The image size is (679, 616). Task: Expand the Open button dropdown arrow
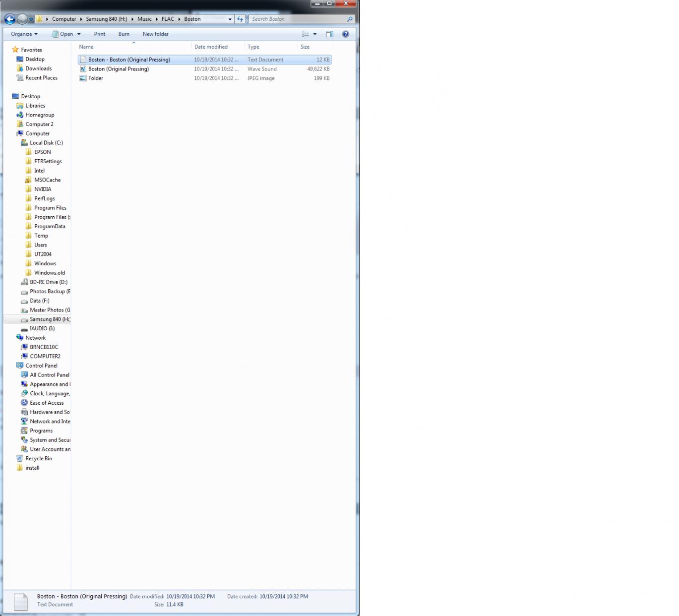pyautogui.click(x=79, y=34)
